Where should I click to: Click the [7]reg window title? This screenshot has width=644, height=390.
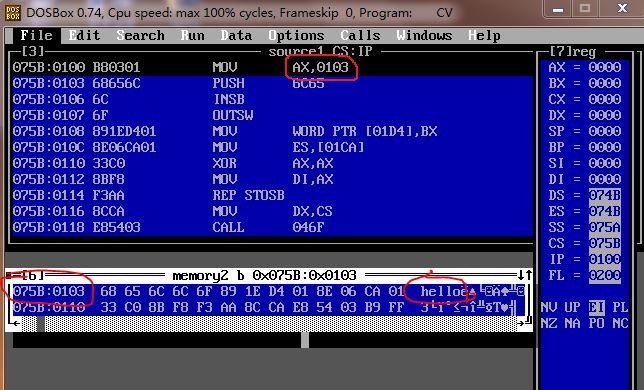coord(573,51)
